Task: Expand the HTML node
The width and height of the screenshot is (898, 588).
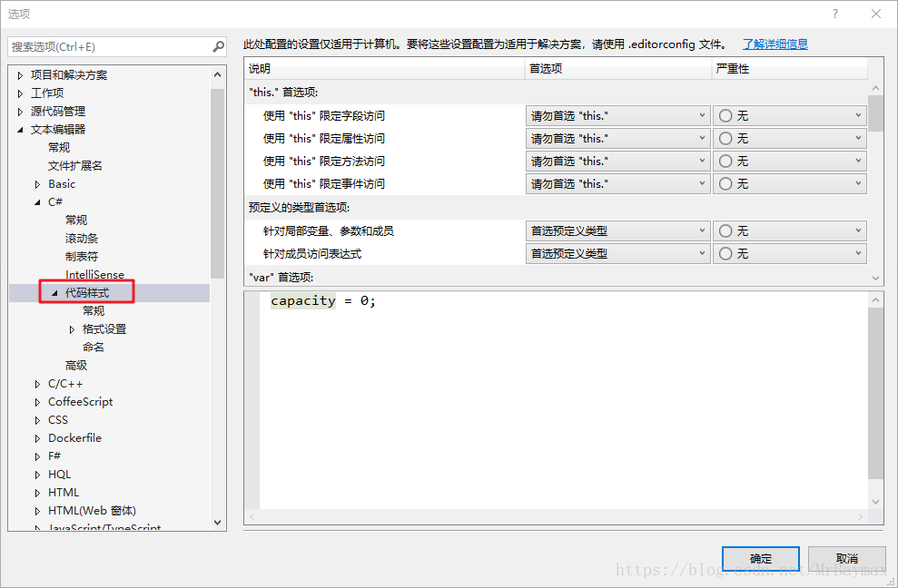Action: [38, 493]
